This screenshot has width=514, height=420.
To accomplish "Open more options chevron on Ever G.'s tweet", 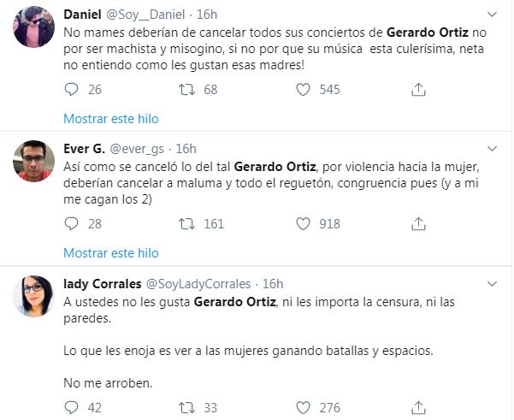I will (490, 149).
